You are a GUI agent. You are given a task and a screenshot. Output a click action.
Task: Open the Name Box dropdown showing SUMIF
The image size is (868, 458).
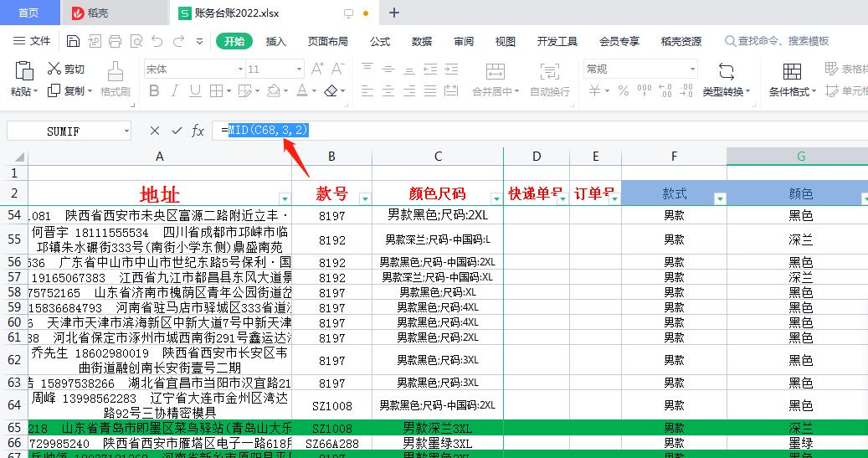tap(126, 131)
